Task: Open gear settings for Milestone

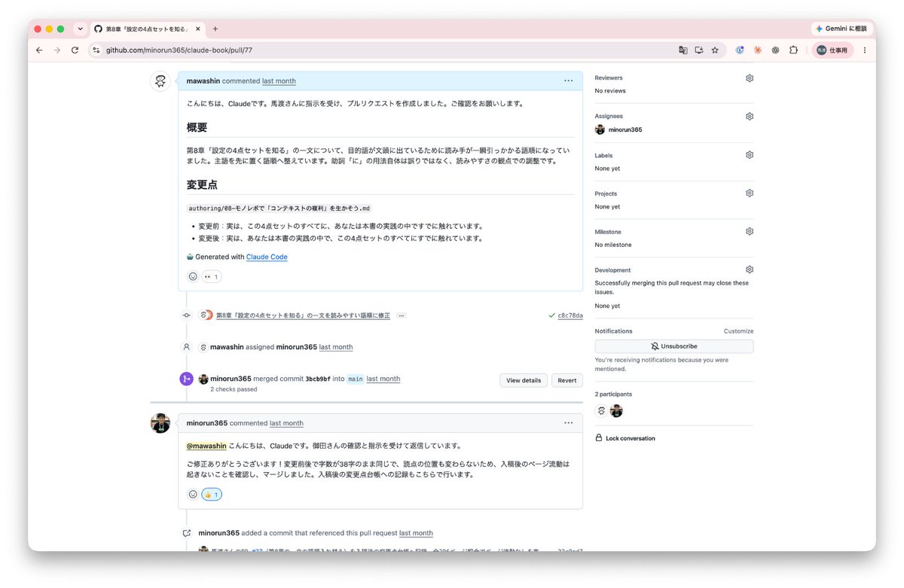Action: point(750,232)
